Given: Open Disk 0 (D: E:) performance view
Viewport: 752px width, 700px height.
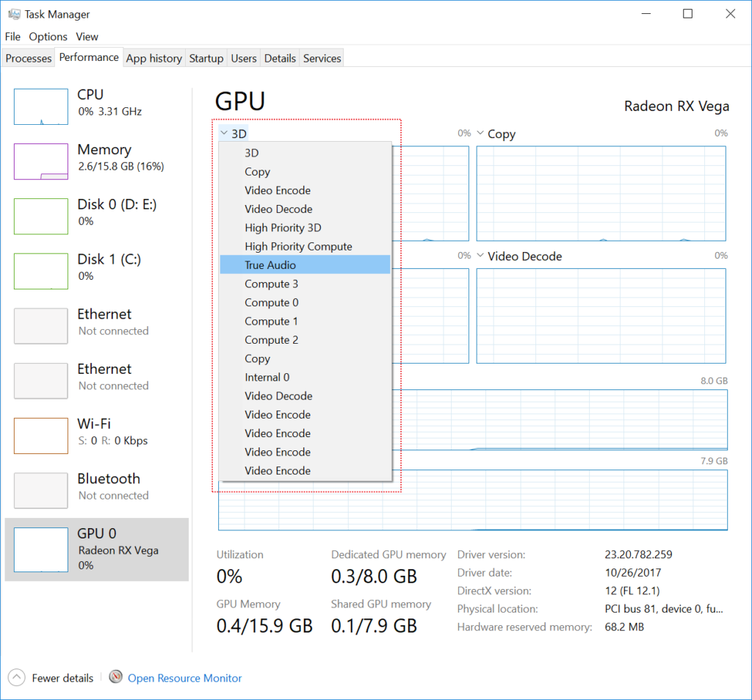Looking at the screenshot, I should (x=95, y=213).
